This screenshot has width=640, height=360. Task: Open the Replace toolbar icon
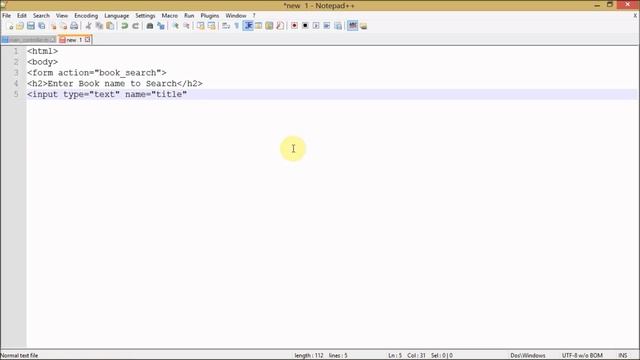(161, 26)
